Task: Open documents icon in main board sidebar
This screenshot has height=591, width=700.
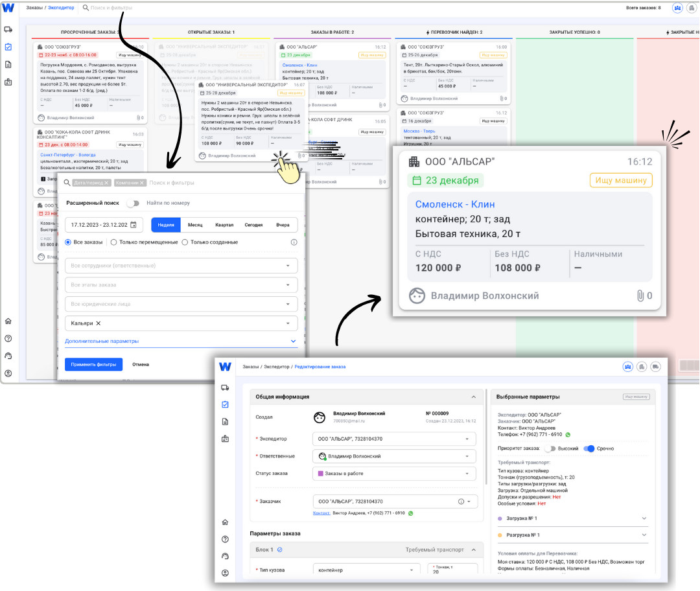Action: tap(8, 64)
